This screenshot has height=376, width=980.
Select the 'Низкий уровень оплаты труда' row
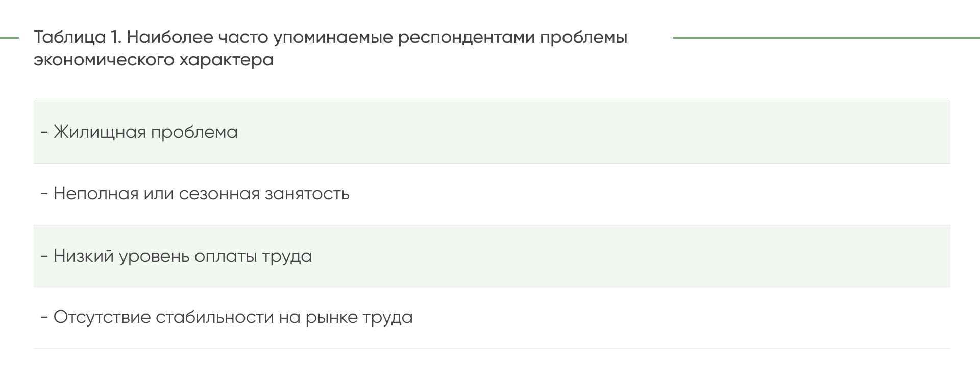tap(492, 256)
